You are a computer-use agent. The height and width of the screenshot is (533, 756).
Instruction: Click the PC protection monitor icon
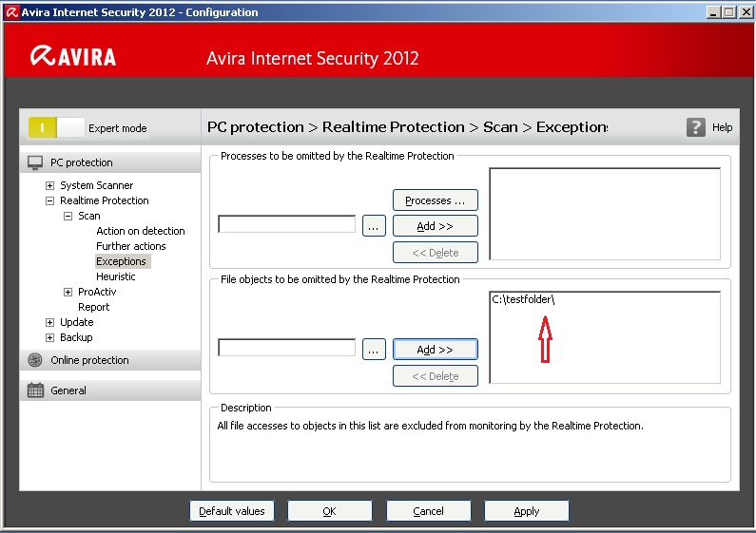[35, 162]
